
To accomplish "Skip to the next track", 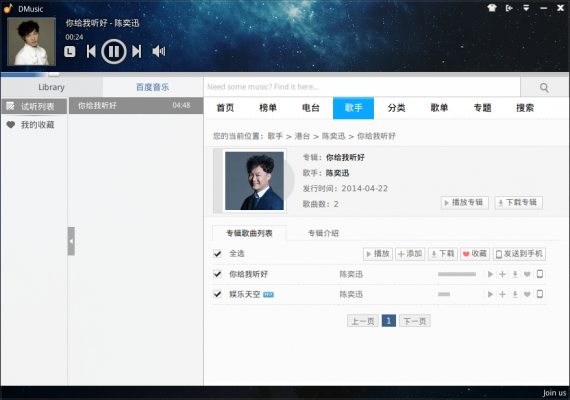I will tap(137, 51).
